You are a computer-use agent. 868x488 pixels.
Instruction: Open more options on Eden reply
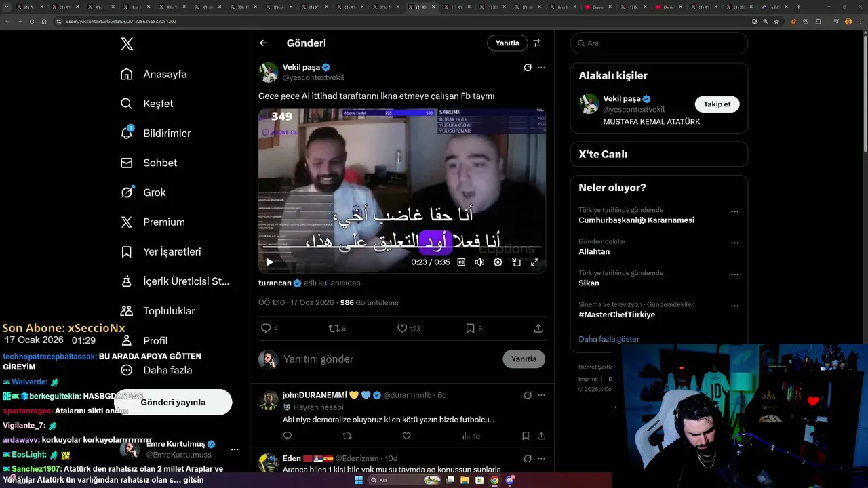(541, 458)
